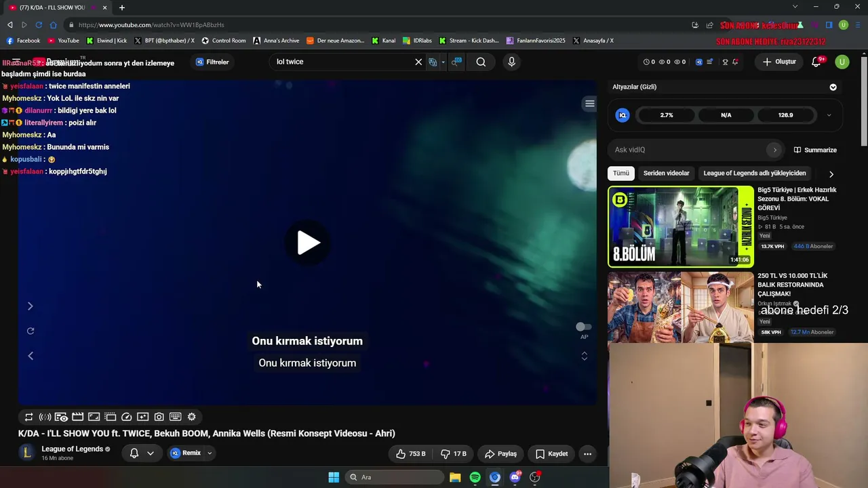The width and height of the screenshot is (868, 488).
Task: Clear the 'lol twice' search text
Action: tap(418, 62)
